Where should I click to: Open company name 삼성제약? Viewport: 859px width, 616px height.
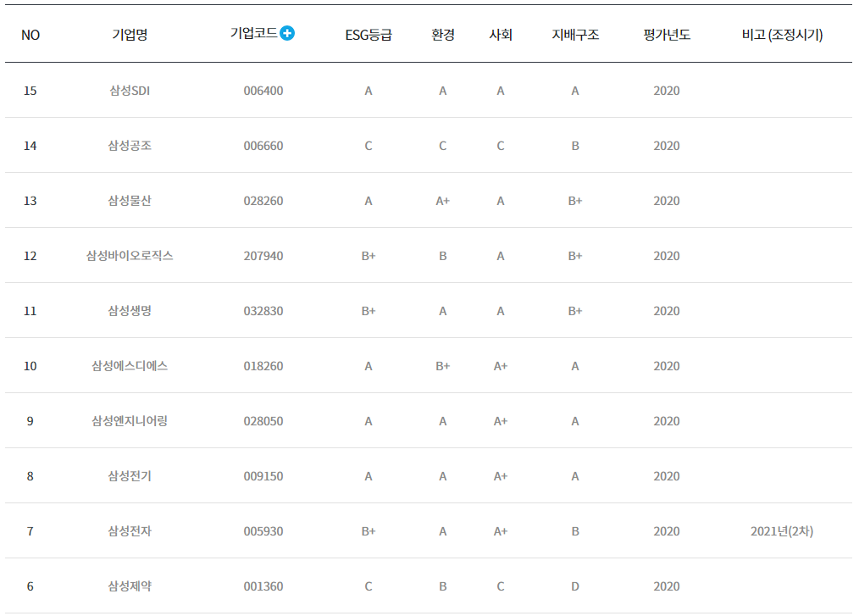pos(130,585)
